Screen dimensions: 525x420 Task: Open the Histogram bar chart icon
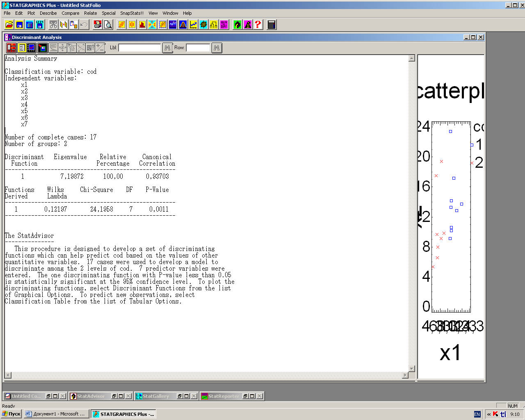[x=142, y=25]
